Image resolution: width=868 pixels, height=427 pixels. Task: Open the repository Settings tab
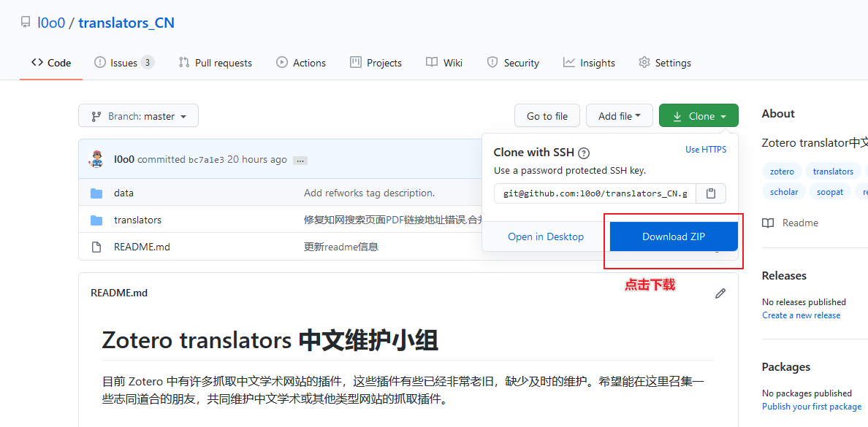click(664, 63)
